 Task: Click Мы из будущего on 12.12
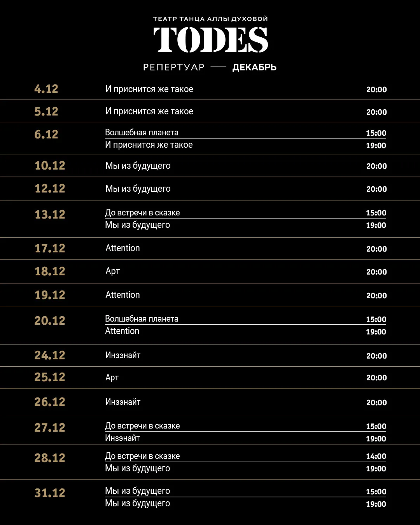click(x=138, y=189)
